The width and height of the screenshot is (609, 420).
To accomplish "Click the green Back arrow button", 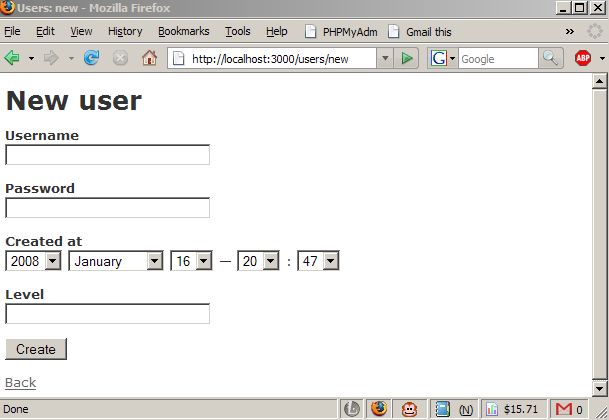I will pos(13,58).
